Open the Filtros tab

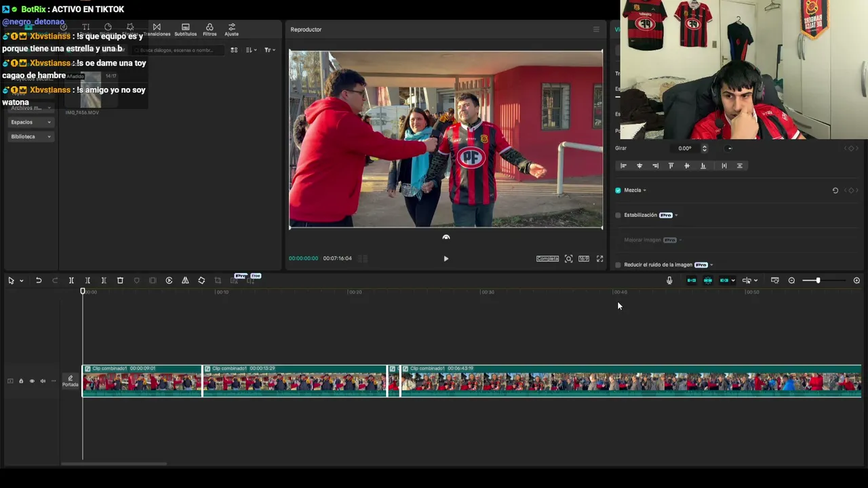pos(210,30)
